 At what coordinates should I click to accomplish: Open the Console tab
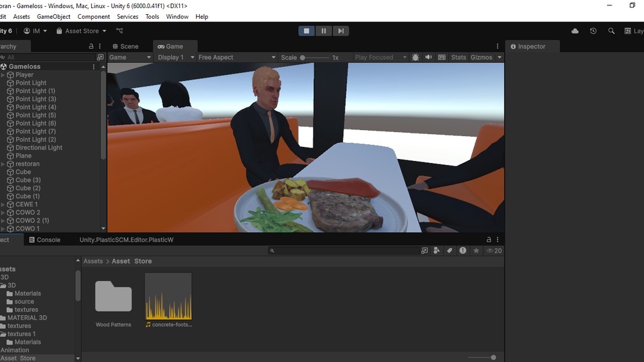(x=48, y=240)
